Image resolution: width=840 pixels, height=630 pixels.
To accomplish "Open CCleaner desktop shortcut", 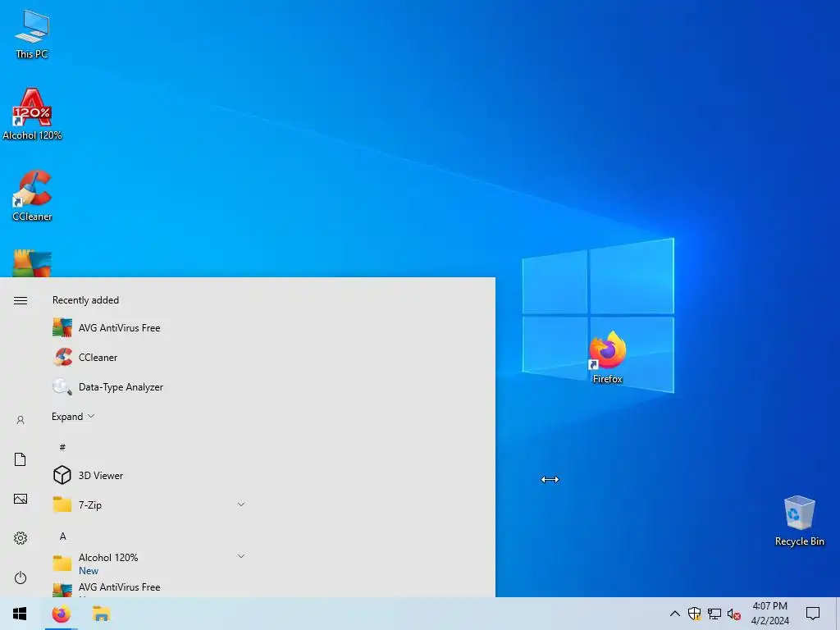I will click(32, 195).
